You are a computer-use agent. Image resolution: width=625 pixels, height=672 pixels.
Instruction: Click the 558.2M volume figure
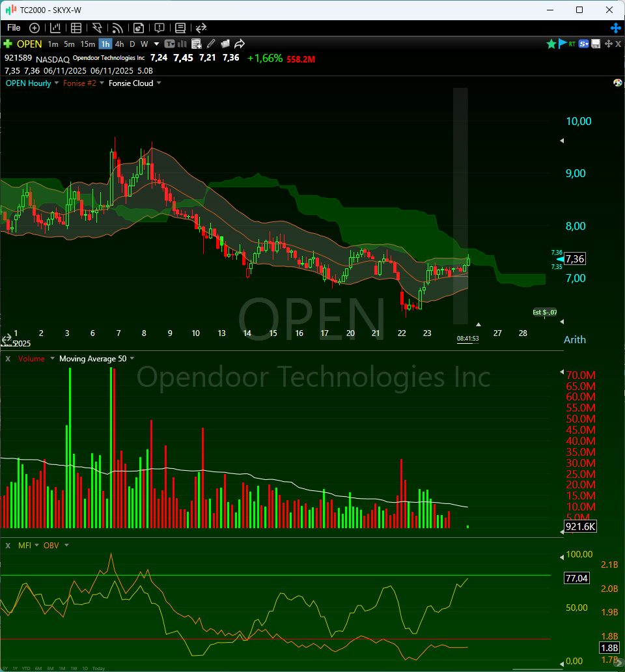301,59
